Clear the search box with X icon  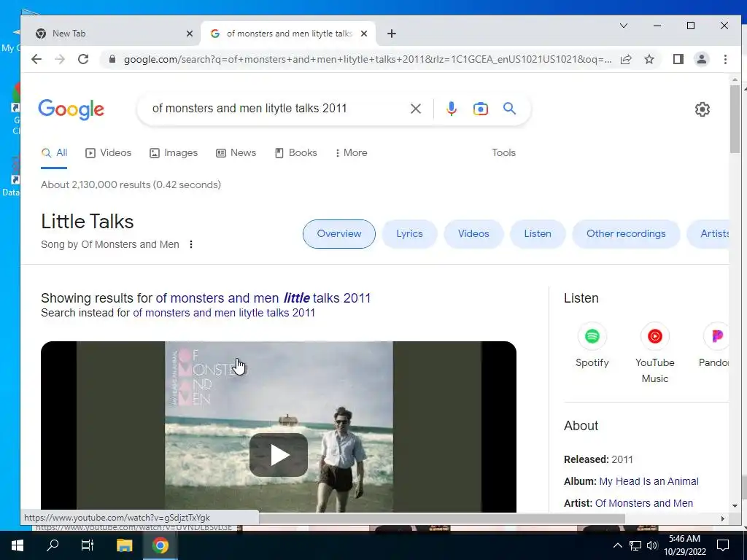(415, 109)
